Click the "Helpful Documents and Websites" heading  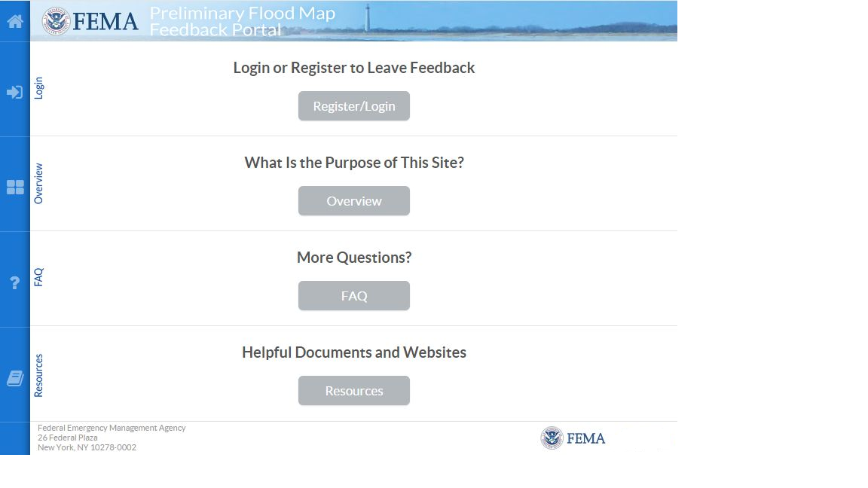pyautogui.click(x=354, y=352)
